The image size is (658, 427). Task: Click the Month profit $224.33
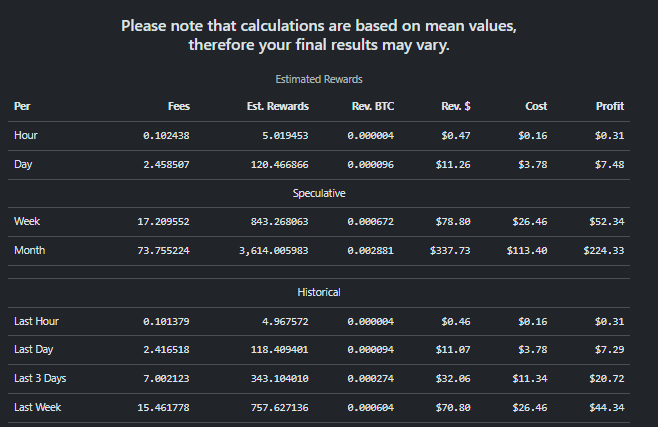click(603, 250)
